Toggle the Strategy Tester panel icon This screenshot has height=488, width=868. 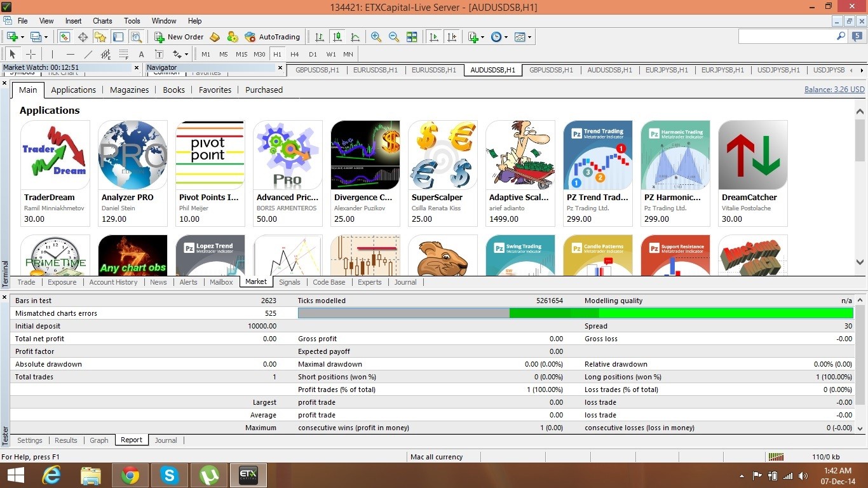click(136, 37)
